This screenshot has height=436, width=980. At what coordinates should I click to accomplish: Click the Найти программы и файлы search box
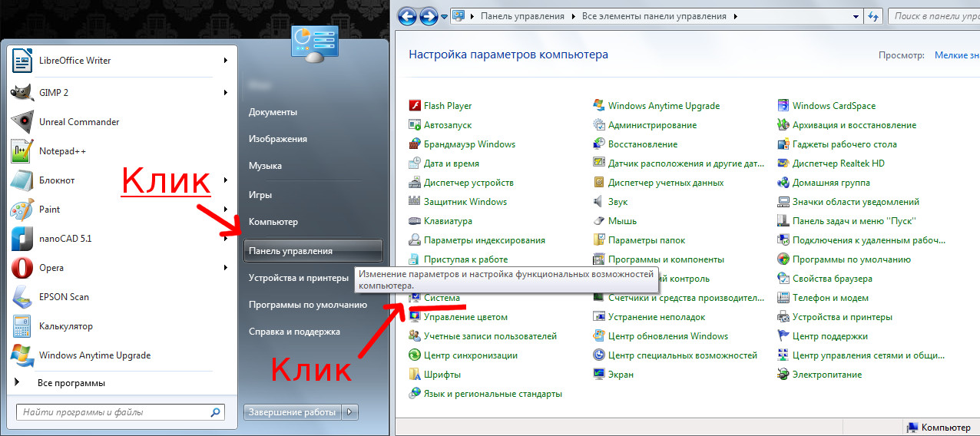tap(121, 412)
